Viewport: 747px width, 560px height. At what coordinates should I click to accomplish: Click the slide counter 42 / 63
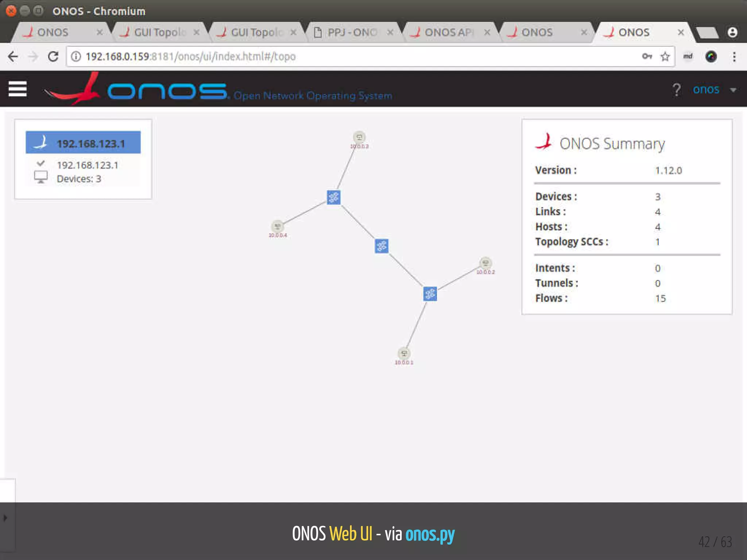point(715,542)
